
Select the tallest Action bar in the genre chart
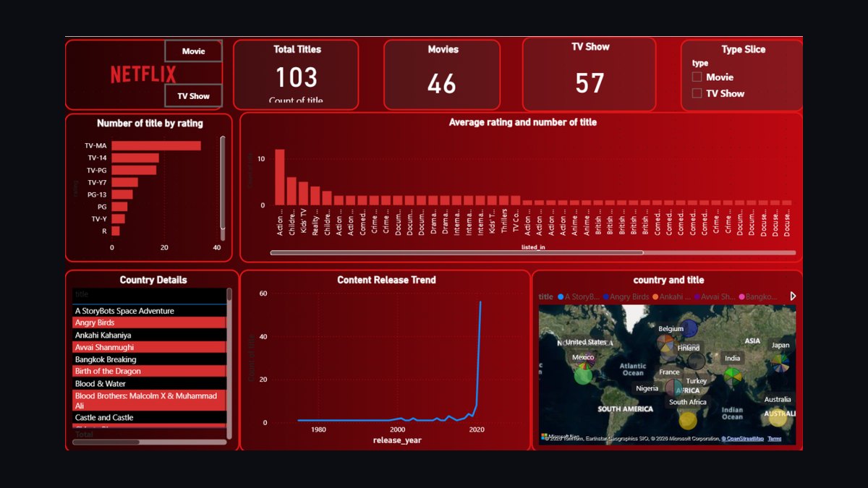click(280, 177)
